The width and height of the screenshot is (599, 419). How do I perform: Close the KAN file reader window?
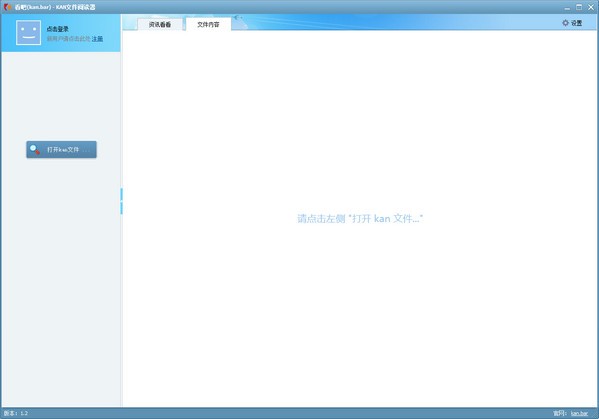(x=591, y=7)
